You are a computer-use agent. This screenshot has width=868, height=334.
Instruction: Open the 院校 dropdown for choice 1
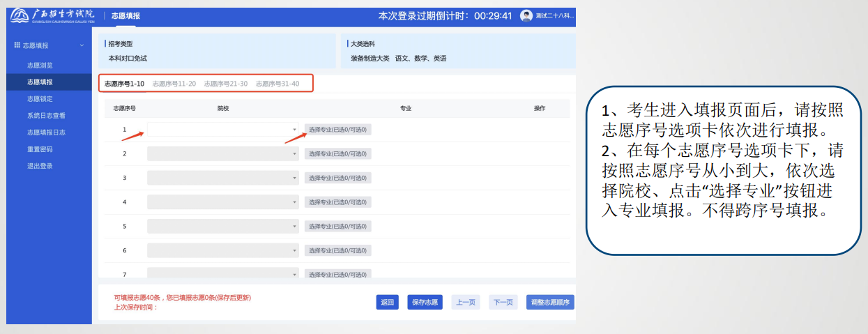tap(222, 129)
